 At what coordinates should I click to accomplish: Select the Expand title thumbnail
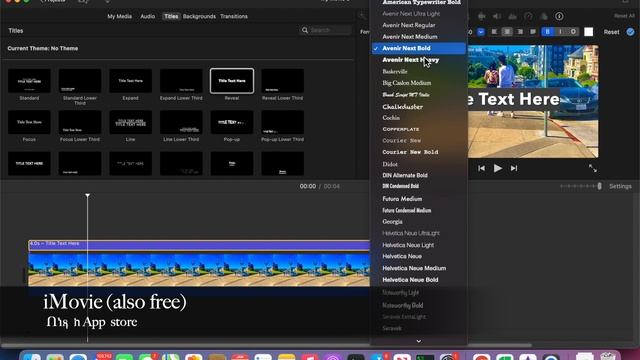131,81
